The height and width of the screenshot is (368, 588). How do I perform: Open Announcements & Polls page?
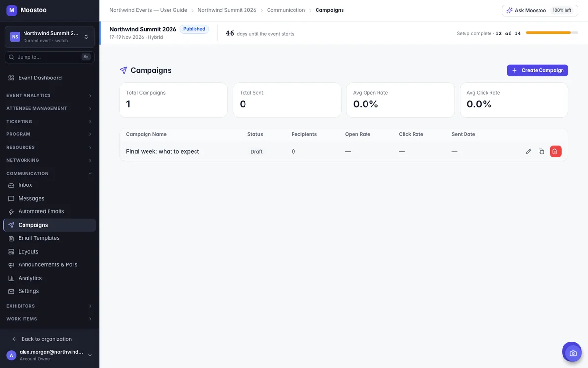coord(49,265)
